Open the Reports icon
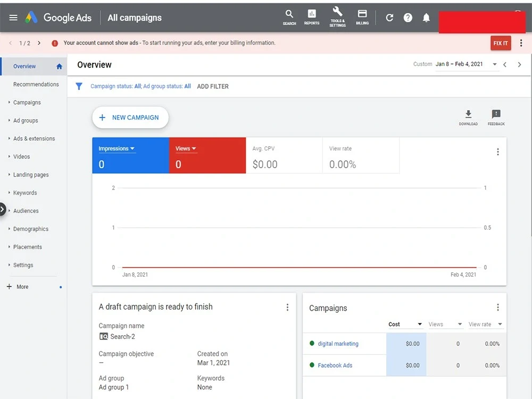The width and height of the screenshot is (532, 399). pos(311,18)
